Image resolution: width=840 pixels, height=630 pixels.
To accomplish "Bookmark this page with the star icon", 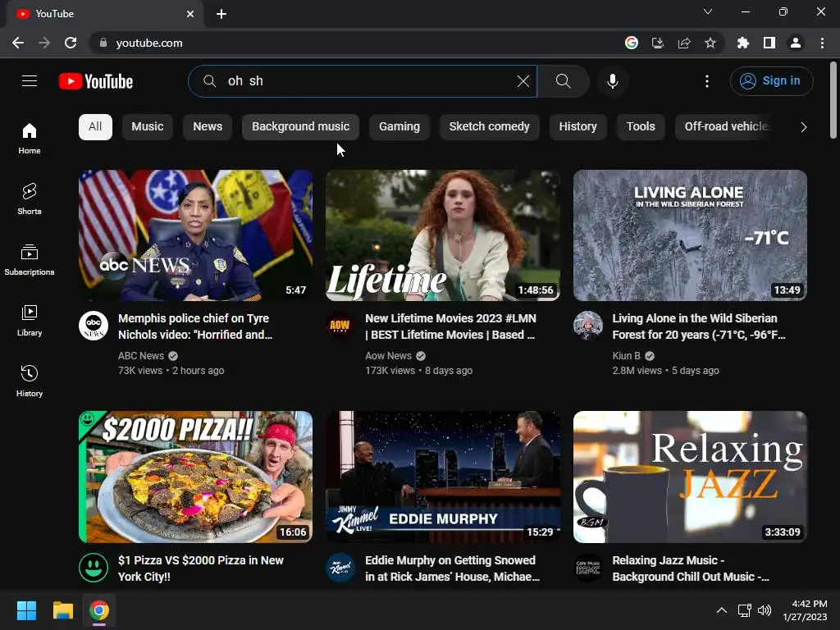I will (x=710, y=43).
